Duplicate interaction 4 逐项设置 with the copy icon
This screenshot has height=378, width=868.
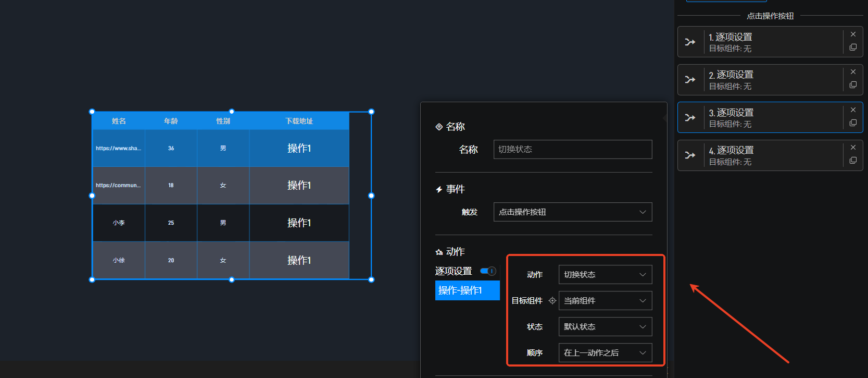[x=853, y=161]
